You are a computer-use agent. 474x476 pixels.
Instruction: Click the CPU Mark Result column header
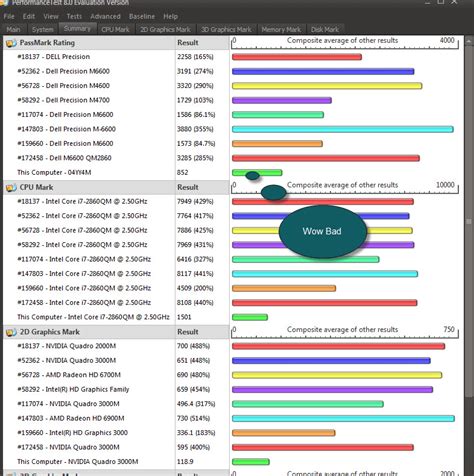point(188,187)
